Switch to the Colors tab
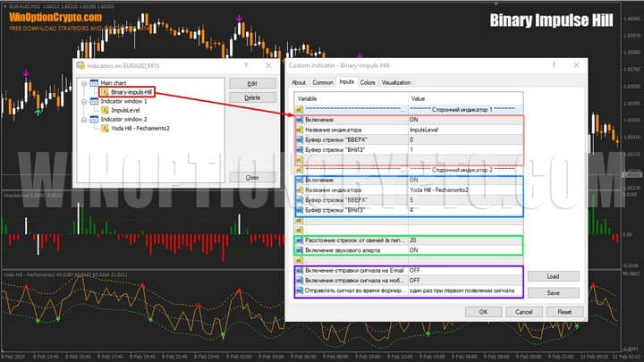The width and height of the screenshot is (644, 362). pos(368,82)
